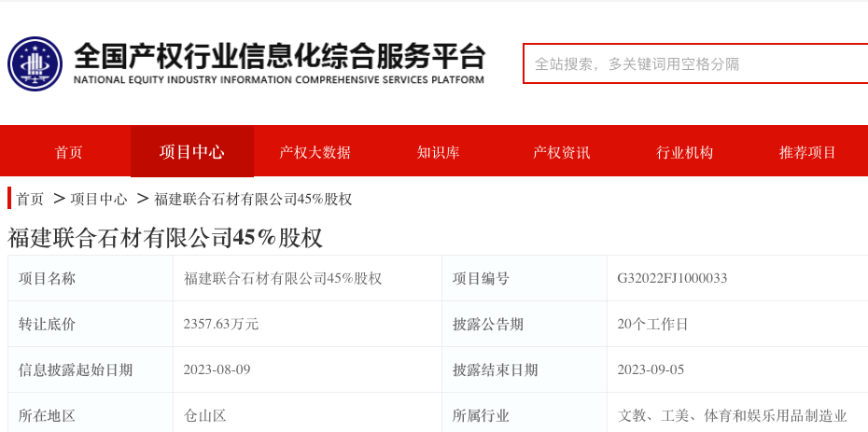Select the 项目中心 navigation tab
Viewport: 868px width, 432px height.
click(x=192, y=151)
